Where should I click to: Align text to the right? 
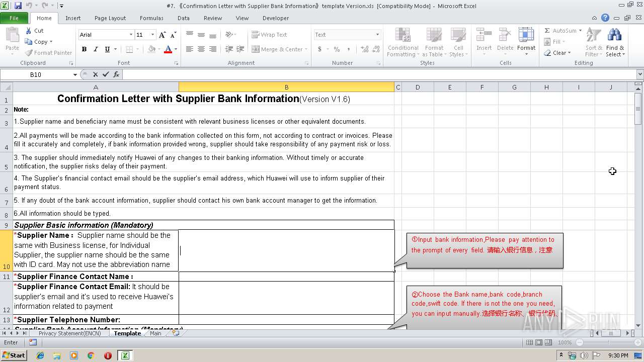pos(212,49)
